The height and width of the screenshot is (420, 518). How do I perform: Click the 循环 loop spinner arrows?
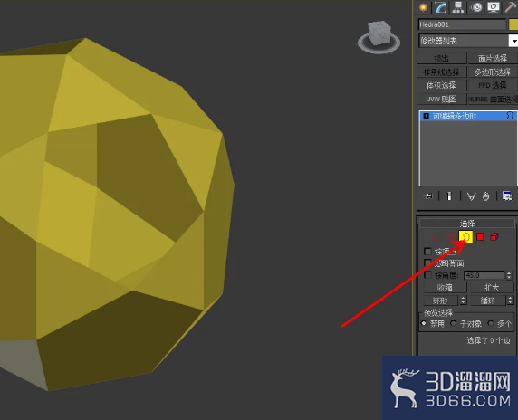click(511, 301)
